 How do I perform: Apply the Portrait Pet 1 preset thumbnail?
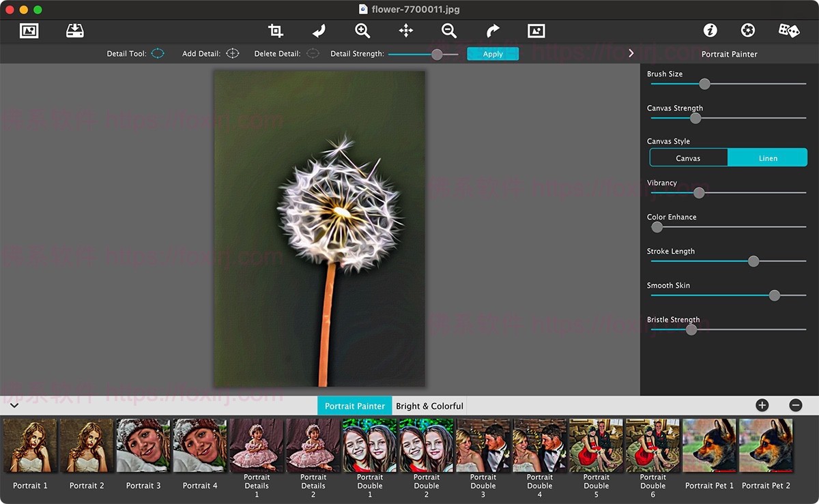pyautogui.click(x=709, y=445)
